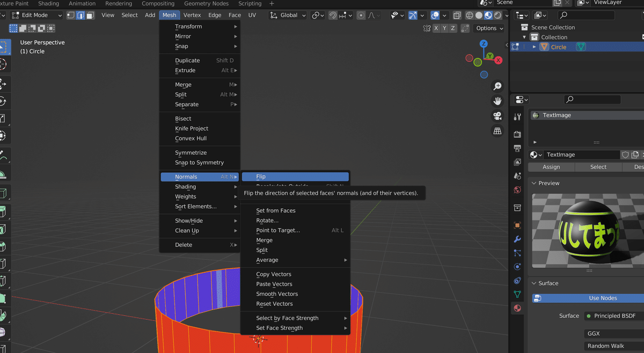The width and height of the screenshot is (644, 353).
Task: Toggle snapping magnet icon
Action: [x=333, y=15]
